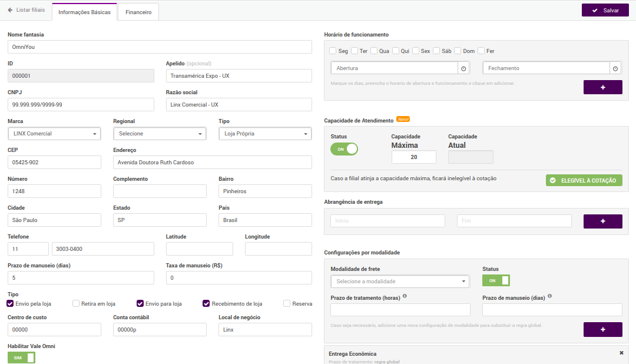Image resolution: width=636 pixels, height=364 pixels.
Task: Click the clock icon in Fechamento field
Action: 615,68
